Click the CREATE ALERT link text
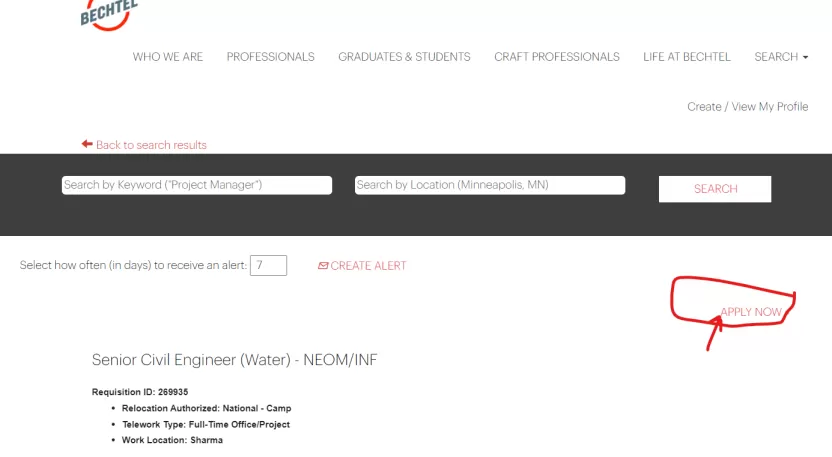The width and height of the screenshot is (832, 457). [x=368, y=266]
